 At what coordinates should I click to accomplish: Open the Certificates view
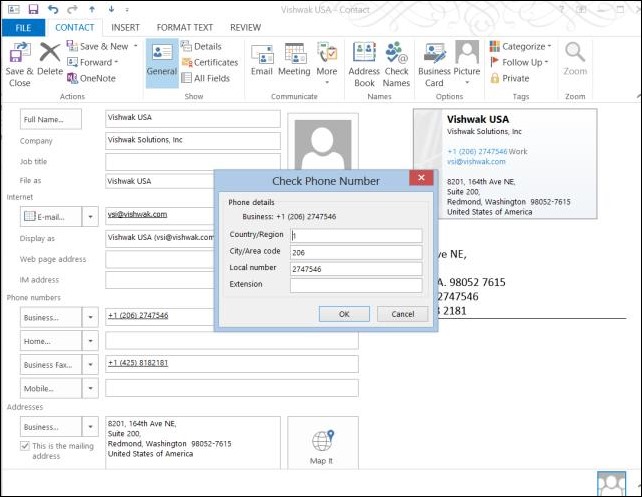[210, 62]
